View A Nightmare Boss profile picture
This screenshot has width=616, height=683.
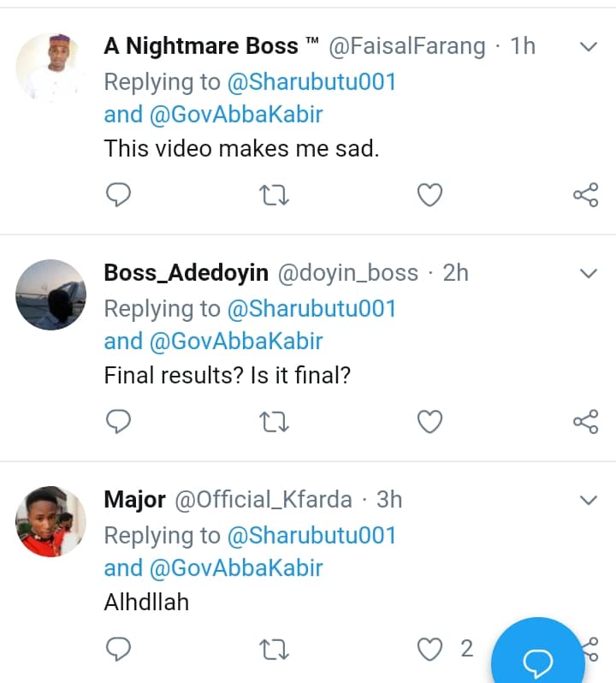[52, 68]
